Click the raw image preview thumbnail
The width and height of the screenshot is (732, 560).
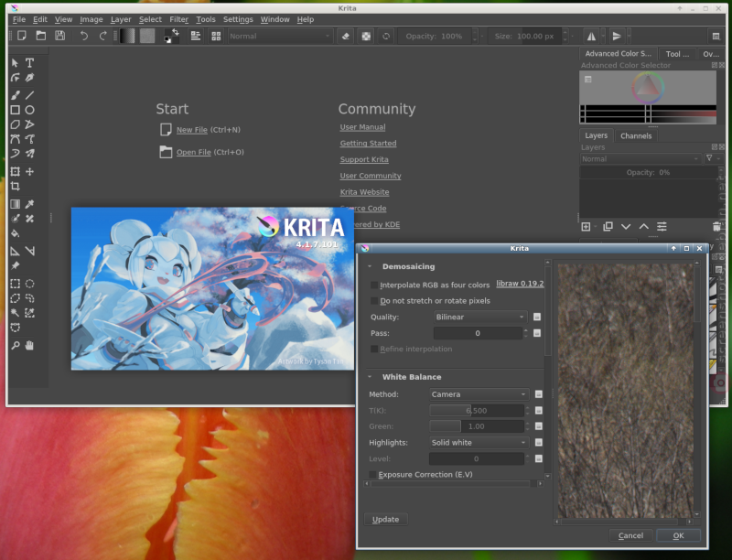[x=626, y=390]
